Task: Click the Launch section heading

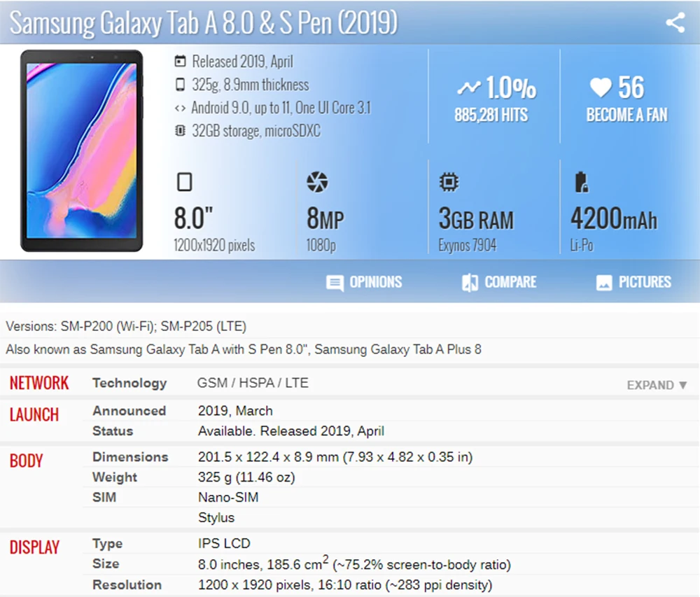Action: click(34, 414)
